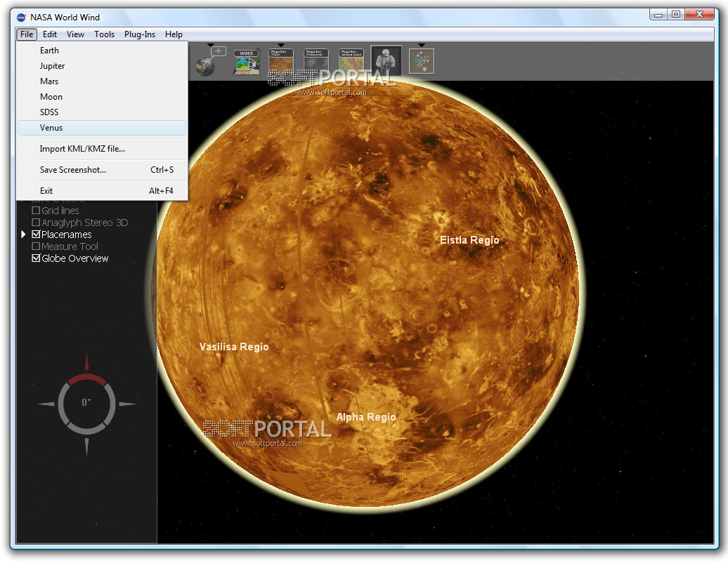Screen dimensions: 728x561
Task: Choose Mars from the File menu
Action: coord(49,81)
